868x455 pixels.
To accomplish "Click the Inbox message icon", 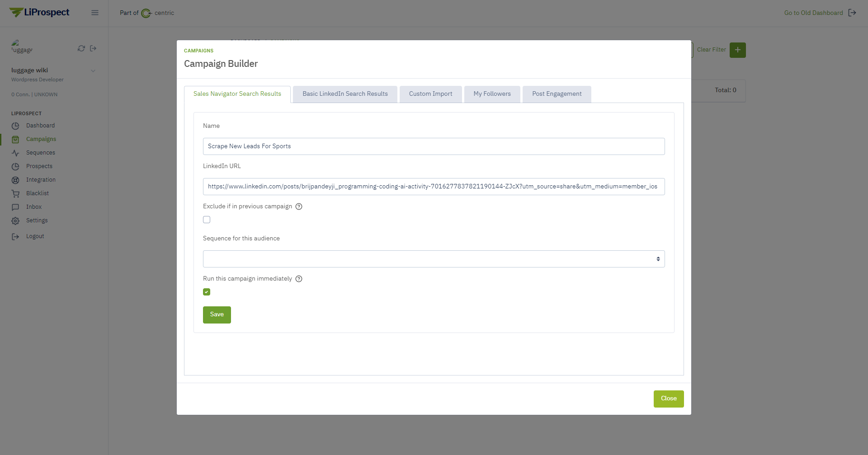I will [x=15, y=207].
